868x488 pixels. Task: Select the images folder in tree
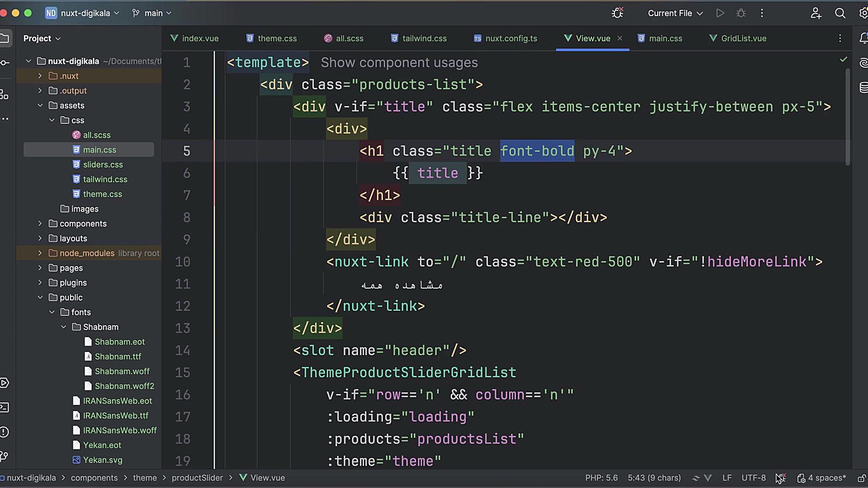pos(80,209)
